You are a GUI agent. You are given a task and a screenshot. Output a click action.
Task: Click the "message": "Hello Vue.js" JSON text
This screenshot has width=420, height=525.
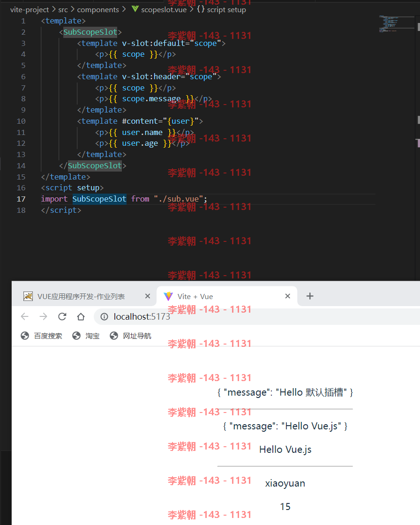(285, 426)
